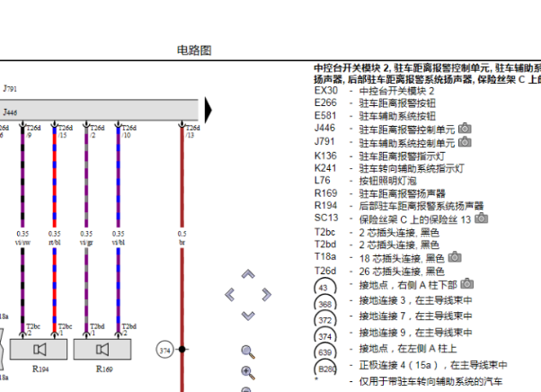Click the vi/sw wire color label
The width and height of the screenshot is (541, 392).
point(22,243)
